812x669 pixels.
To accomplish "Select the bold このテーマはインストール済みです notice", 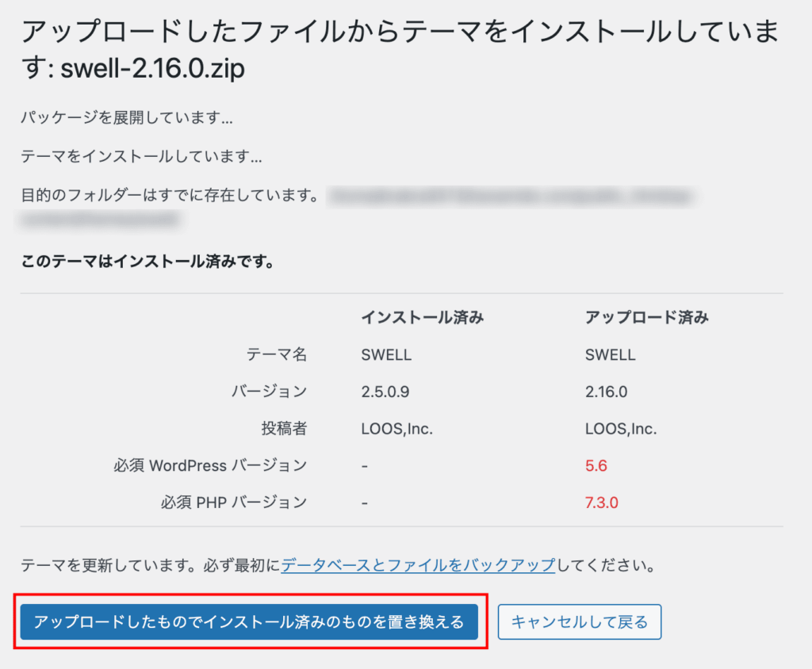I will click(148, 261).
